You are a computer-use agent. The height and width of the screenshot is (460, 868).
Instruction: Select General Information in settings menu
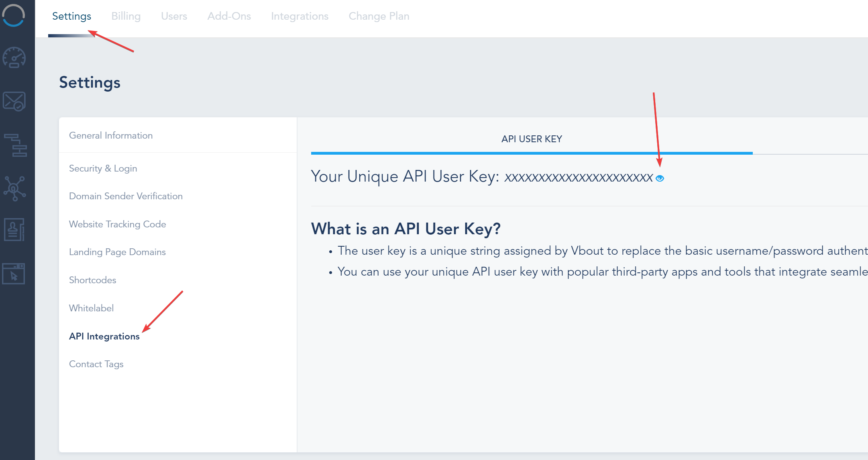[111, 135]
